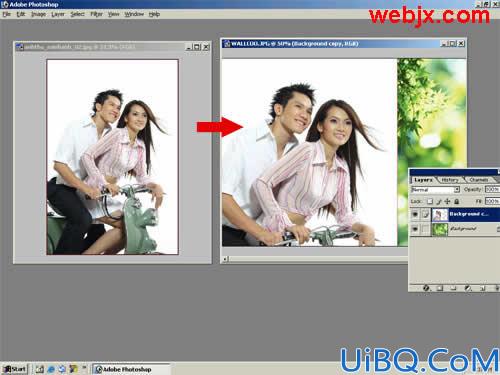This screenshot has width=500, height=375.
Task: Close the left portrait document window
Action: (x=206, y=47)
